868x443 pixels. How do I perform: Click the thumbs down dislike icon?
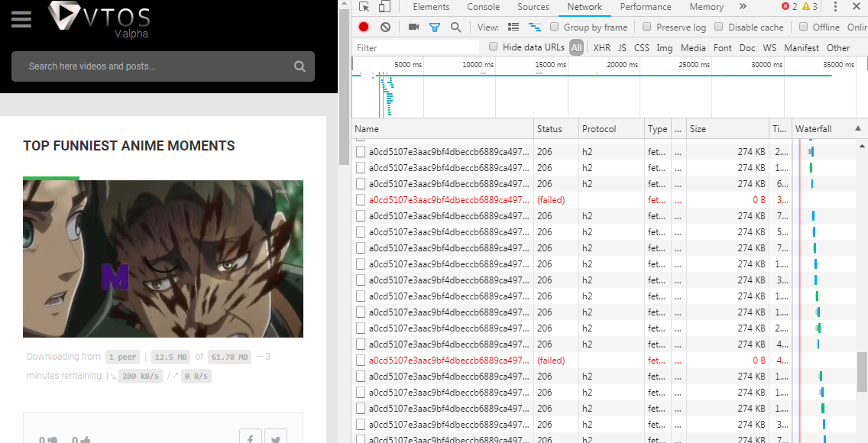click(x=52, y=440)
